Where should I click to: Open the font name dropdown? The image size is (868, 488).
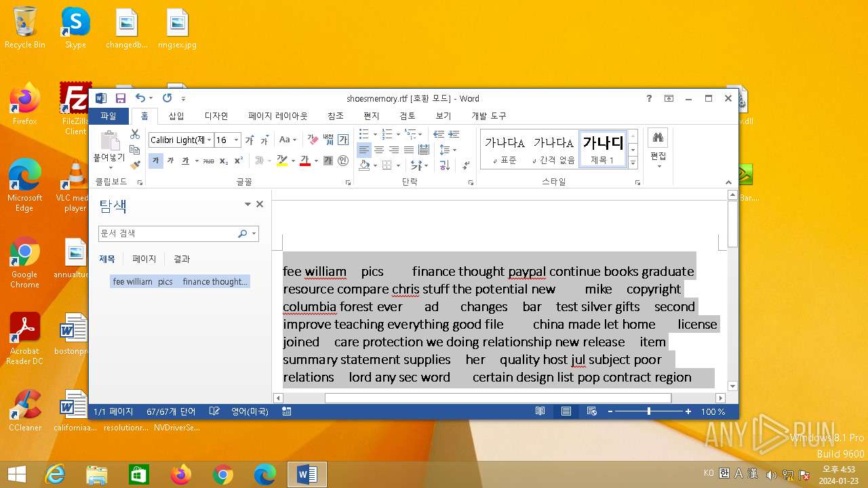point(209,140)
